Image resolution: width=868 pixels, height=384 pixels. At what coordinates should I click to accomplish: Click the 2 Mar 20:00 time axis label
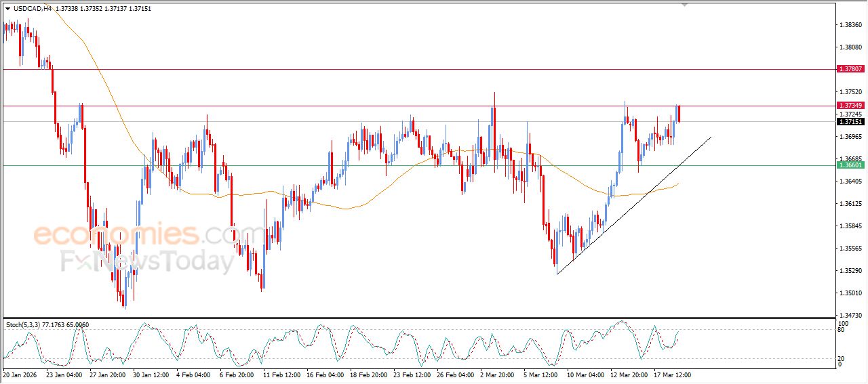coord(498,374)
